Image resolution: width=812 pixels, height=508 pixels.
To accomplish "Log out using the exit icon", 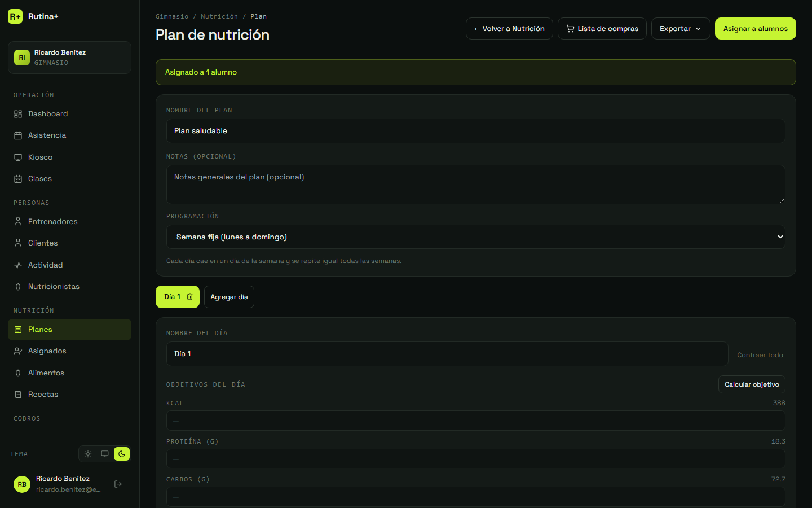I will pos(118,484).
